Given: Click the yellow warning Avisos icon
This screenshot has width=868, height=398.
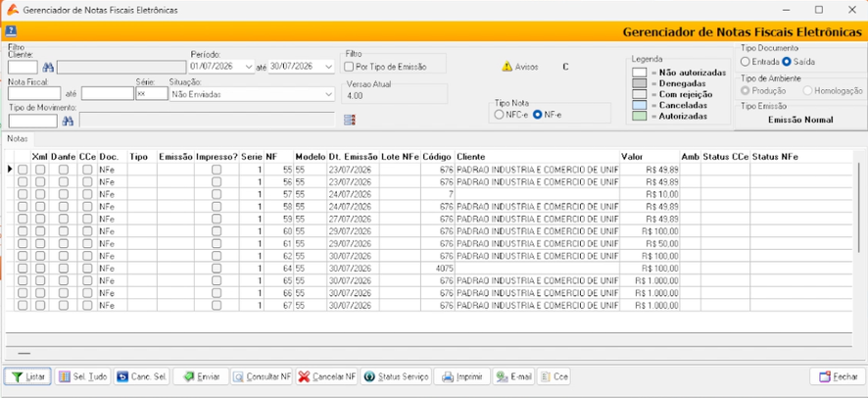Looking at the screenshot, I should point(507,67).
